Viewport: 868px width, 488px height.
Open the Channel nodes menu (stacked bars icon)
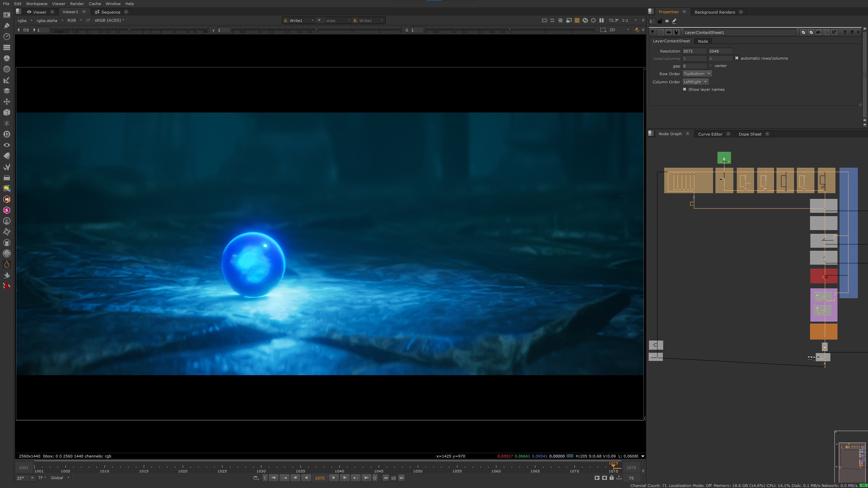click(6, 47)
